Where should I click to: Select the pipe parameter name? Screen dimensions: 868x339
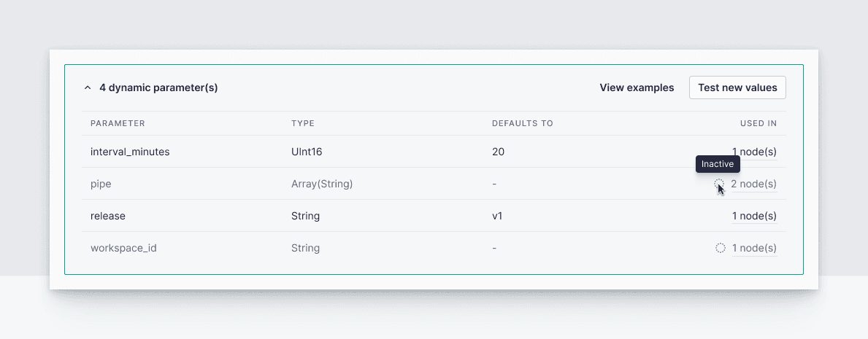[101, 184]
